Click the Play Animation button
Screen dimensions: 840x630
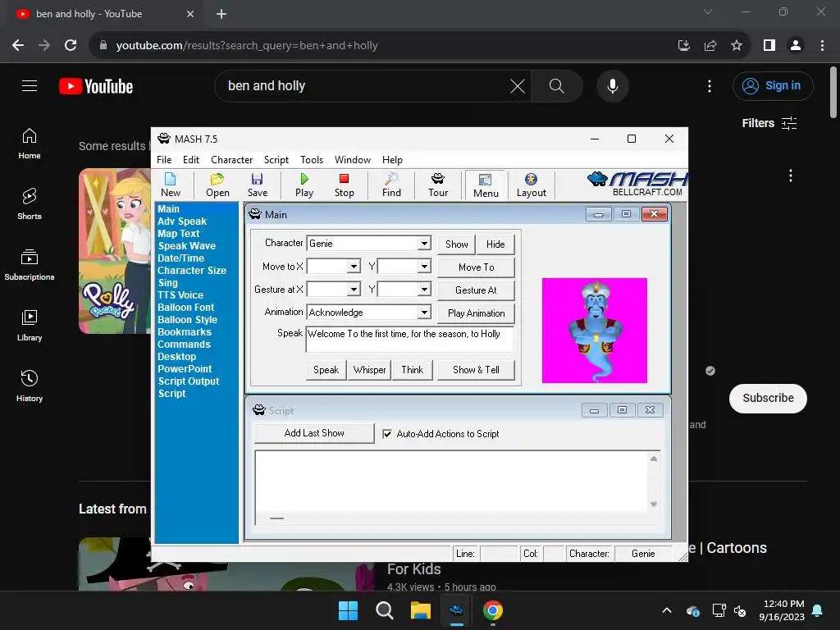coord(477,313)
